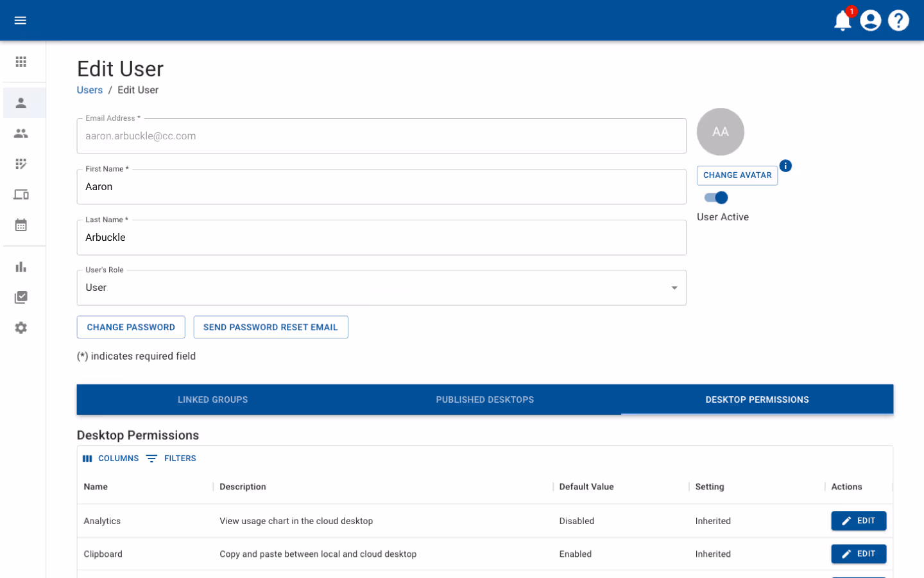Viewport: 924px width, 578px height.
Task: Open the Columns picker above the table
Action: (x=110, y=458)
